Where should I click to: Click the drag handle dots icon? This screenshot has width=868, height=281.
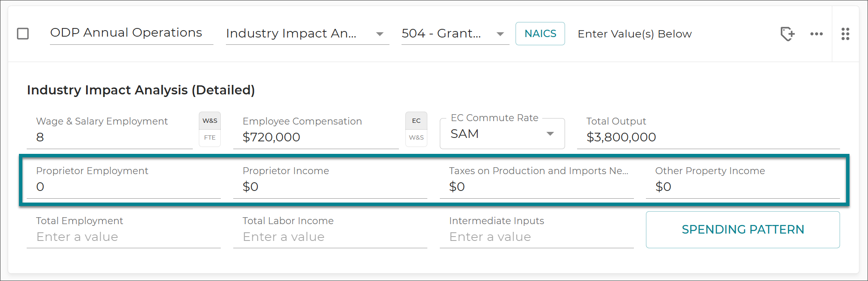[x=845, y=34]
